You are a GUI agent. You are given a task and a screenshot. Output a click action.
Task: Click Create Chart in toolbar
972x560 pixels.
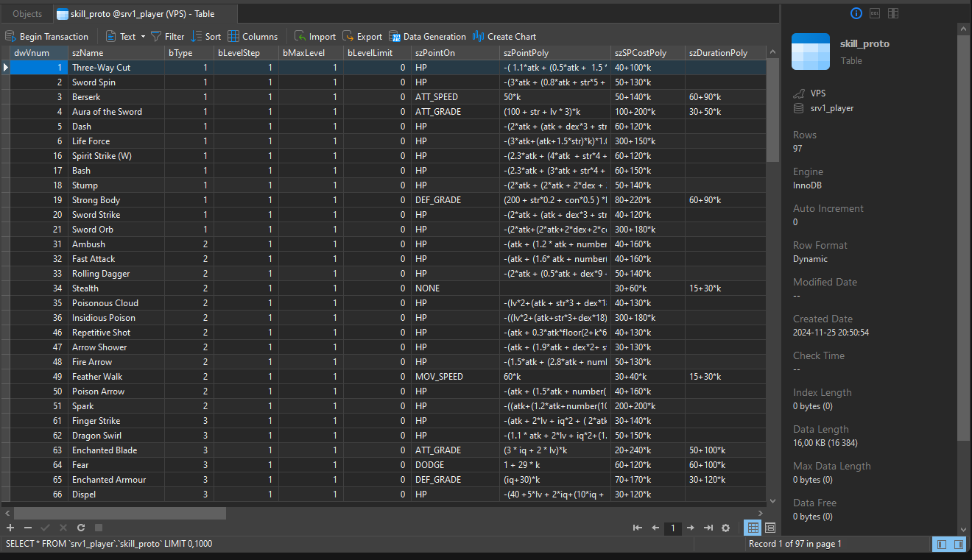pos(504,36)
